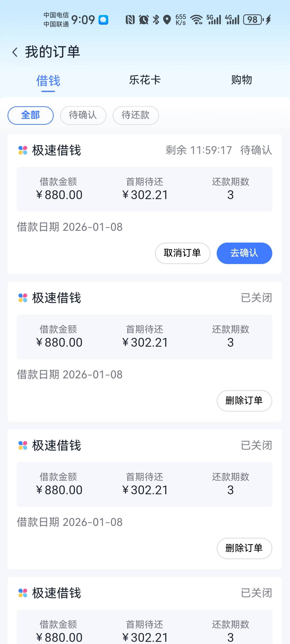The width and height of the screenshot is (290, 644).
Task: Tap the Bluetooth icon in status bar
Action: click(156, 20)
